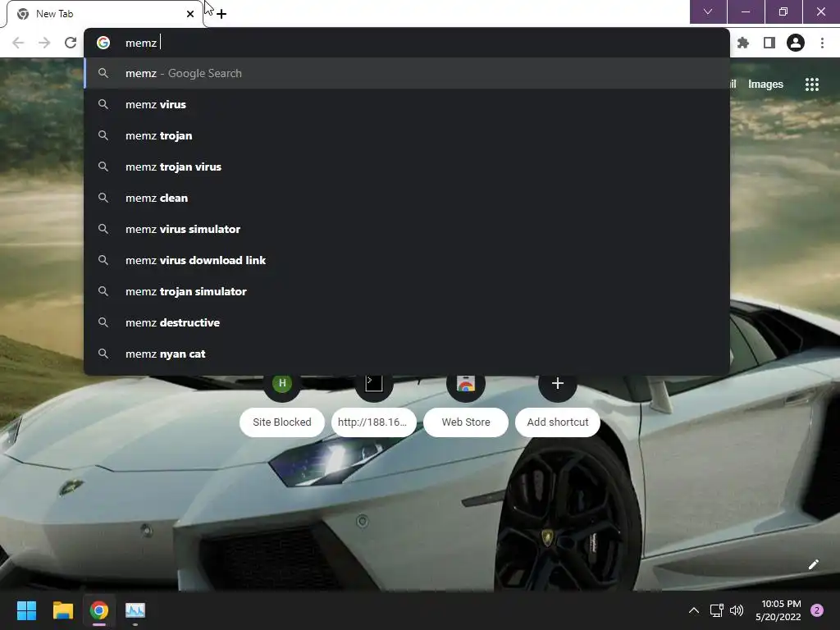840x630 pixels.
Task: Reload the page with the refresh icon
Action: (x=71, y=43)
